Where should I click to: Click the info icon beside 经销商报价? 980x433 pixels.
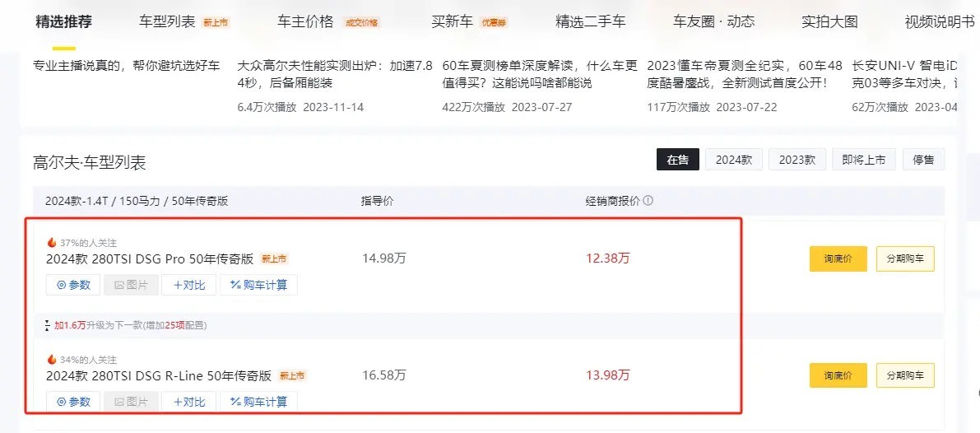pyautogui.click(x=648, y=201)
